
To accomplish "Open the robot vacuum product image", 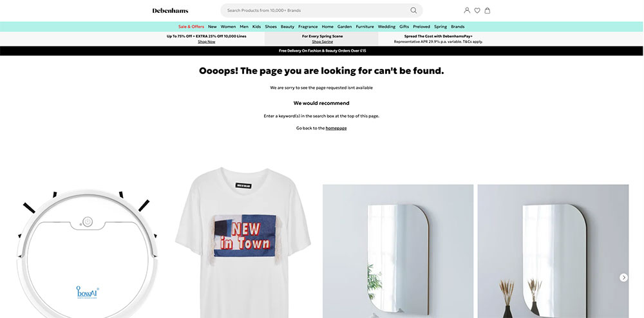I will coord(87,254).
